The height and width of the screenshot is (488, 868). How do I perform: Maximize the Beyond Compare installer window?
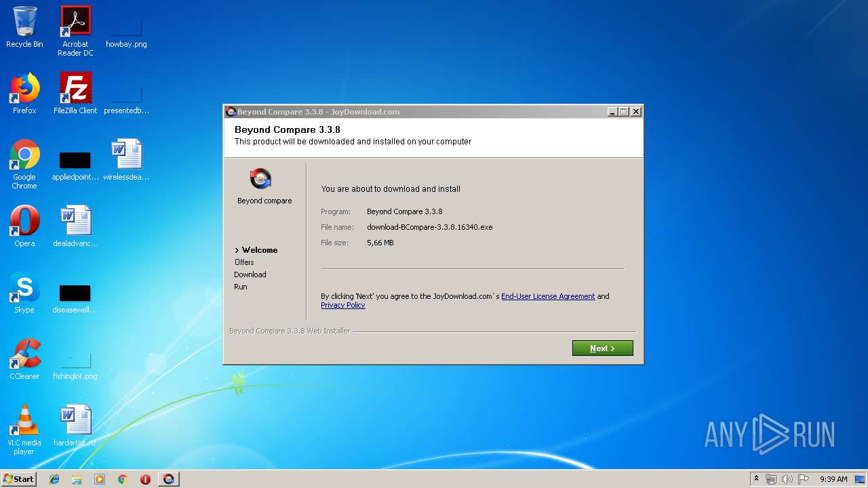click(624, 112)
